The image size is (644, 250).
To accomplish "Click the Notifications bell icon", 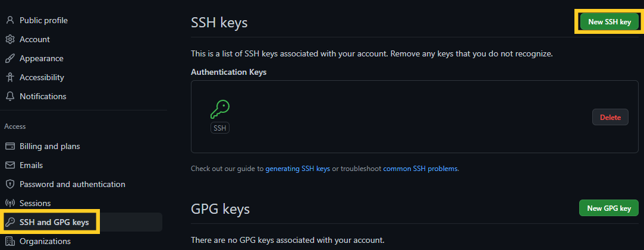I will (x=10, y=96).
